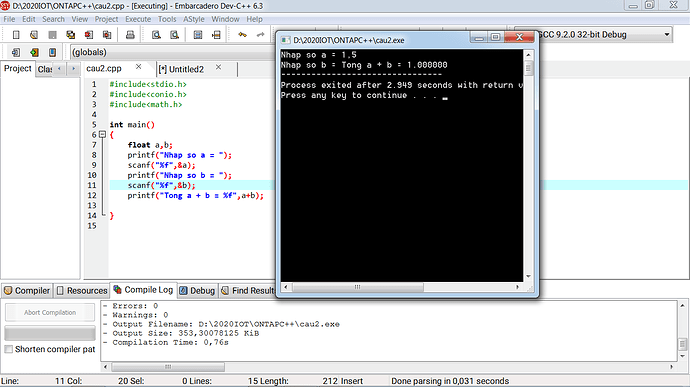Select the Classes side panel tab
Viewport: 690px width, 387px height.
click(x=44, y=69)
